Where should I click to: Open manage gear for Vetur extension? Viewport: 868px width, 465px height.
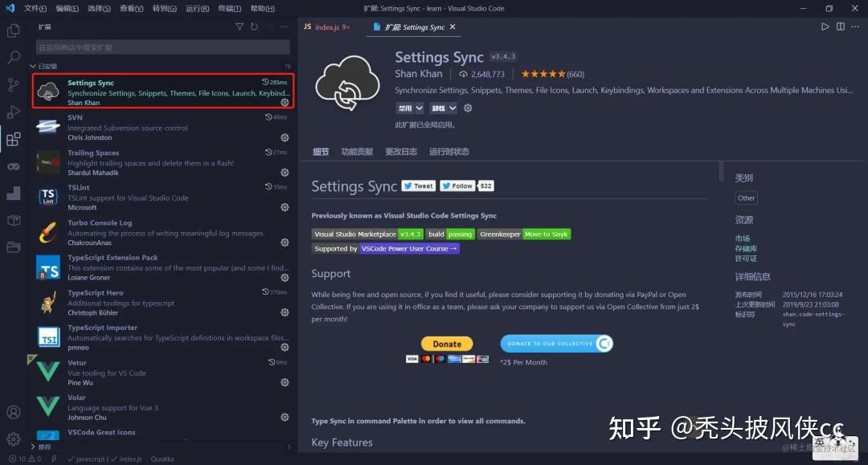285,382
